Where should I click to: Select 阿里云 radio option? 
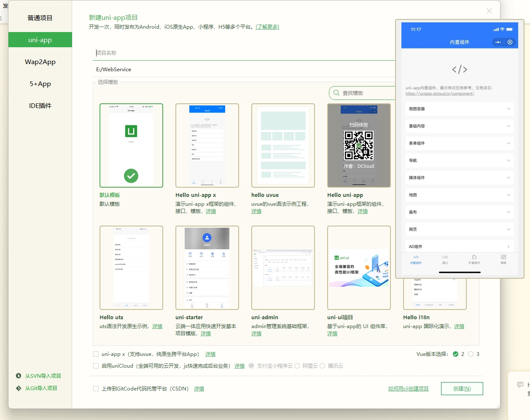click(x=297, y=366)
